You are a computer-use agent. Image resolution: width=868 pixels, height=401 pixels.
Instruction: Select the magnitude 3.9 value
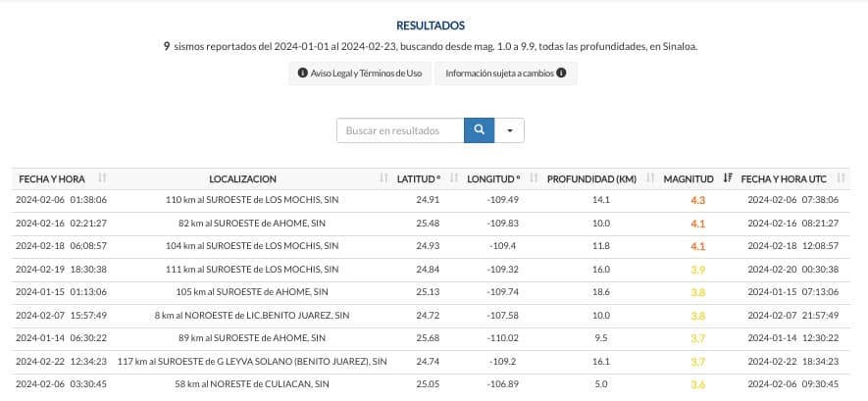[697, 270]
